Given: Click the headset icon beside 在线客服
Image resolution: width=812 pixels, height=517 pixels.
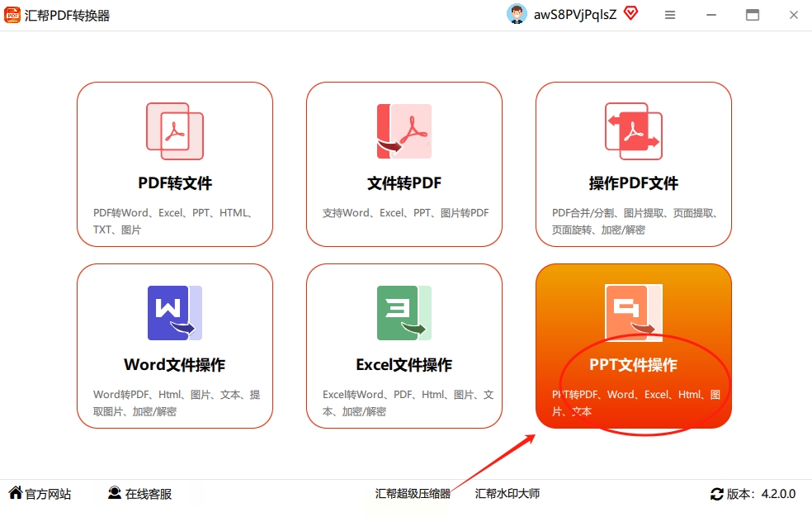Looking at the screenshot, I should tap(115, 493).
